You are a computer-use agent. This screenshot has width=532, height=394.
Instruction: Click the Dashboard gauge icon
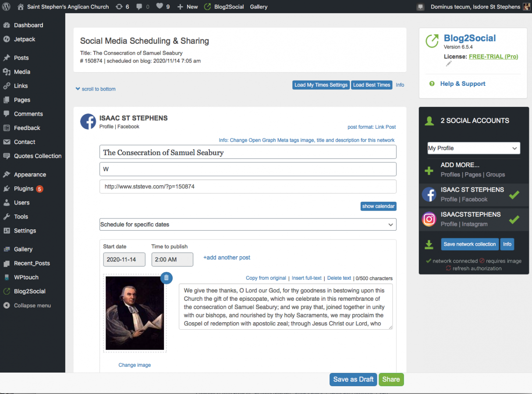point(7,25)
